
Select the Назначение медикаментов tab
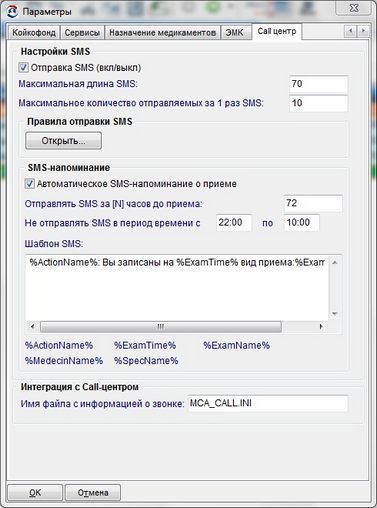click(x=162, y=33)
